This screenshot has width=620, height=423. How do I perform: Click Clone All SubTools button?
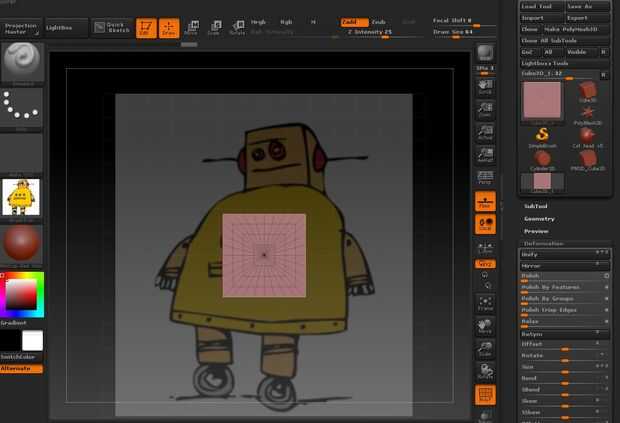[x=565, y=41]
